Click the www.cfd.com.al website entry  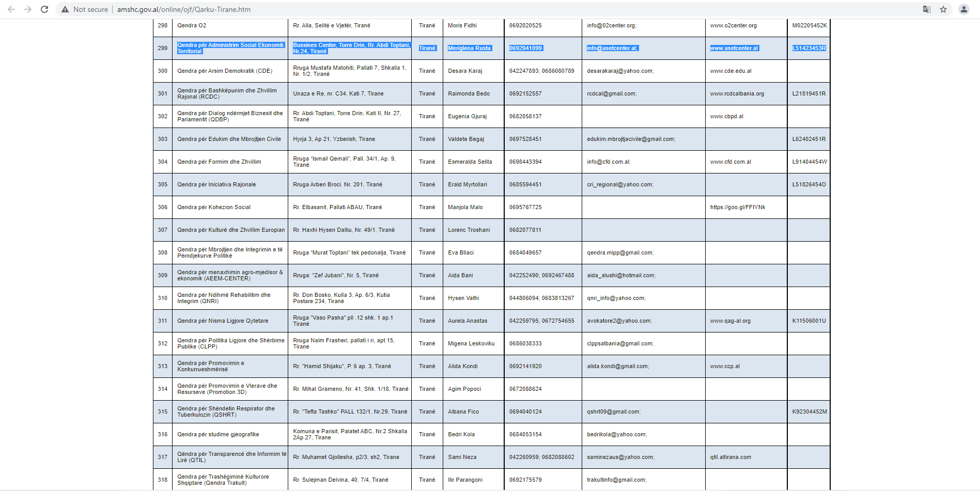coord(730,162)
